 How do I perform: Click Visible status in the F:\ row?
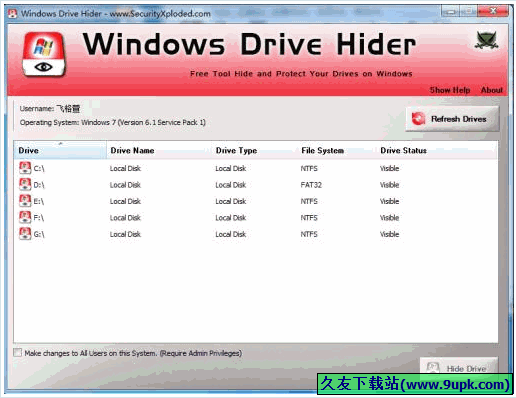point(389,218)
